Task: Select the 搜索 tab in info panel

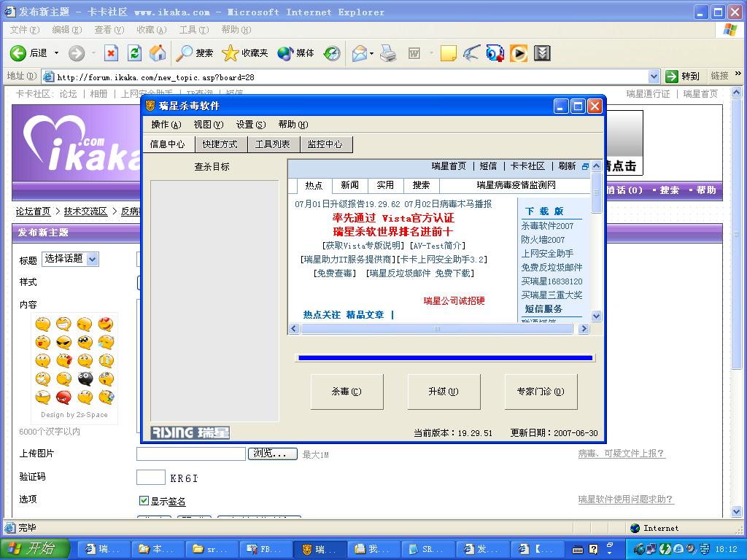Action: coord(421,184)
